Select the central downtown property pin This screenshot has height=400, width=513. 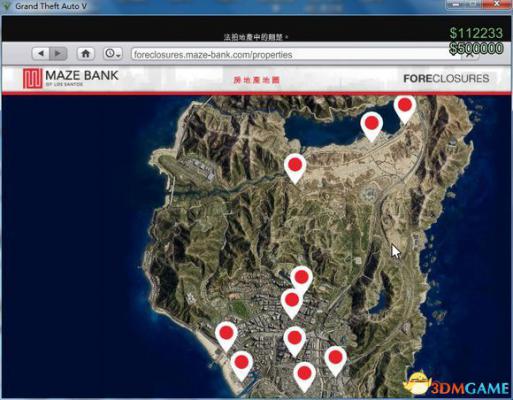click(x=295, y=342)
